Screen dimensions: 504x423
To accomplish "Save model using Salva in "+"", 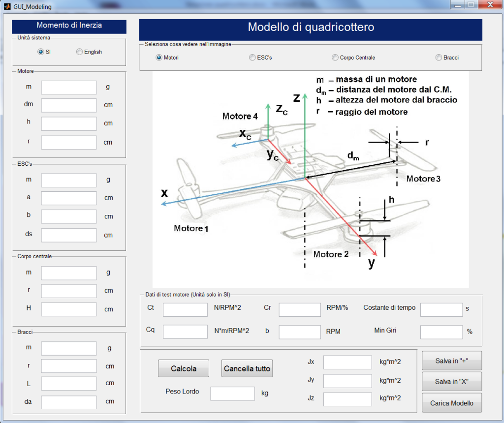I will click(x=451, y=361).
